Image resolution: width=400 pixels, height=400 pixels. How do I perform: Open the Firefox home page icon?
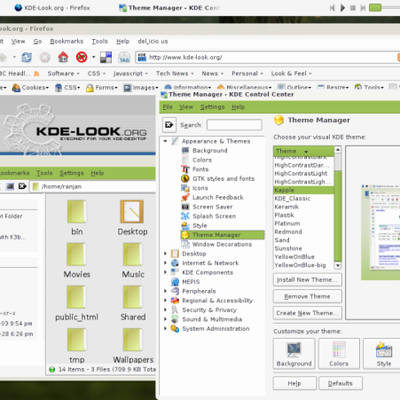pyautogui.click(x=63, y=57)
